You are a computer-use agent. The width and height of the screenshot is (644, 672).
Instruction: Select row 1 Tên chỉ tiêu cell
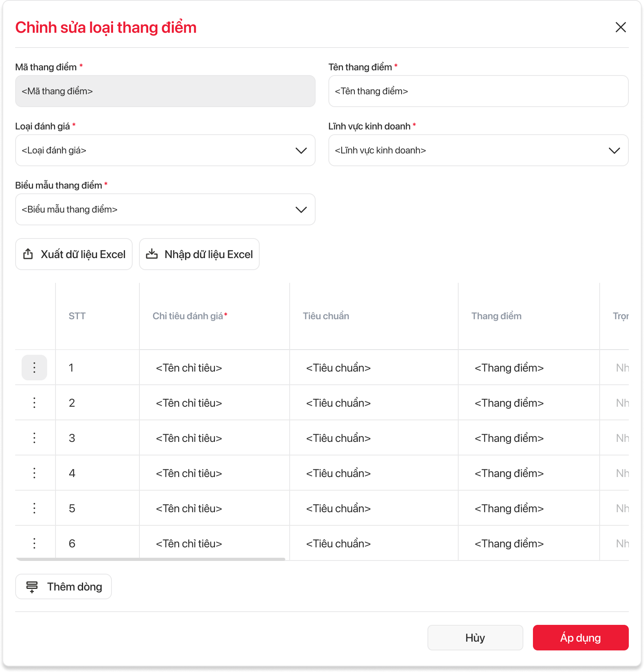click(189, 368)
